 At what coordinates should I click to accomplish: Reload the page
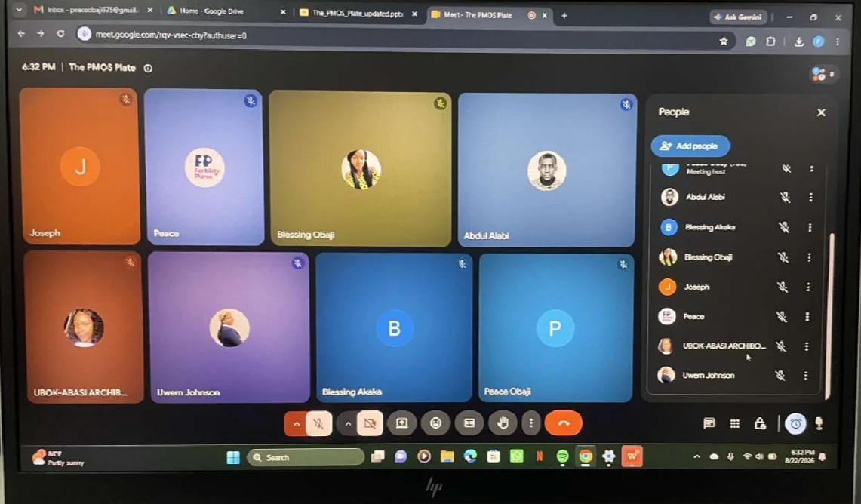click(60, 33)
